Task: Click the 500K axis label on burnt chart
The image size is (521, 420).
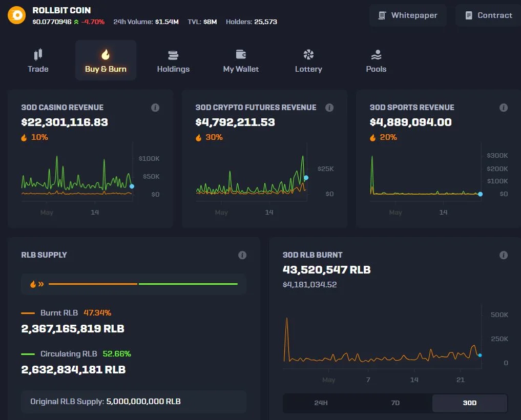Action: click(499, 314)
